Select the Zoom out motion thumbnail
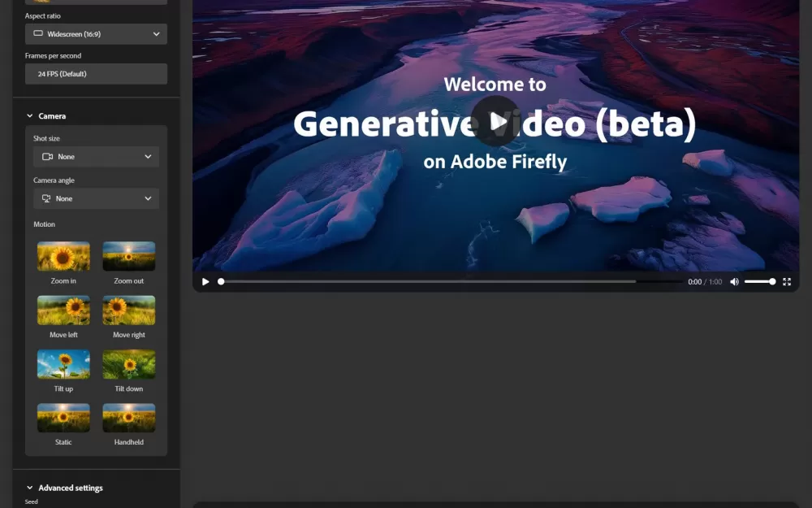Image resolution: width=812 pixels, height=508 pixels. (x=128, y=256)
